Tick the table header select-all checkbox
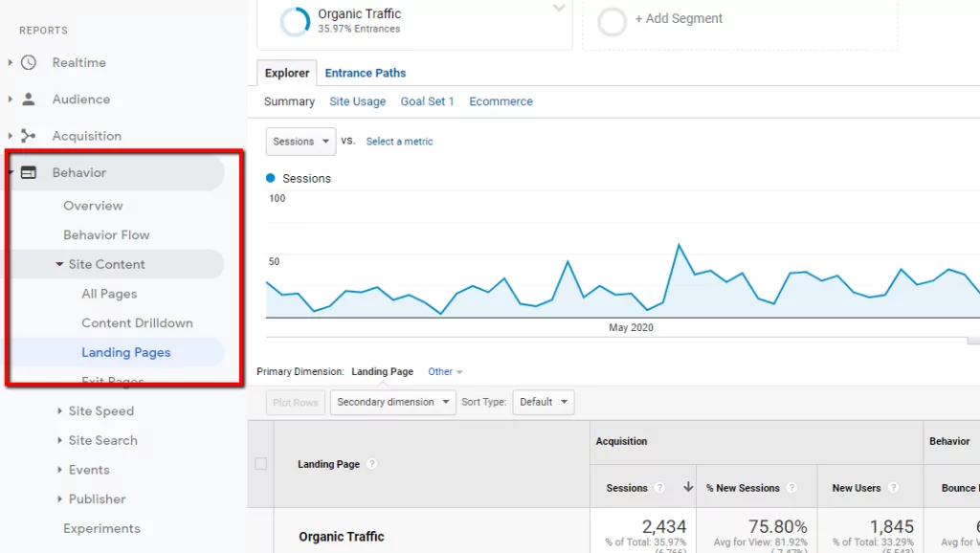This screenshot has height=553, width=980. (260, 464)
